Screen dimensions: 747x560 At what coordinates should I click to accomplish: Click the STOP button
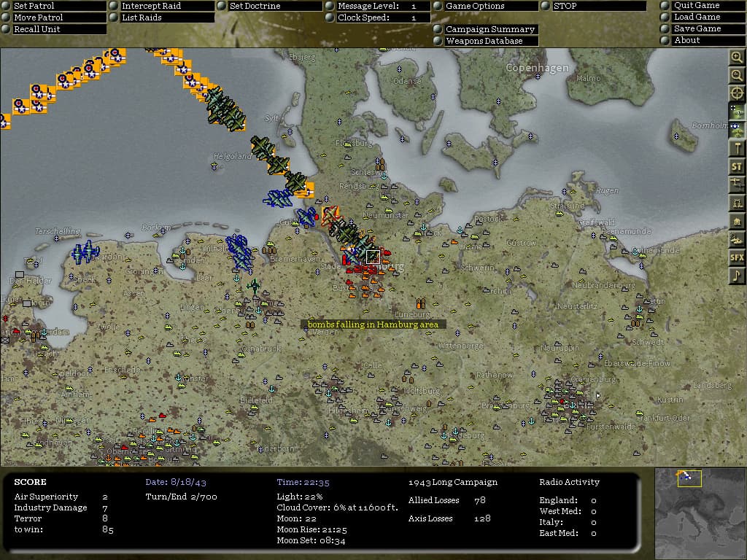pos(594,6)
